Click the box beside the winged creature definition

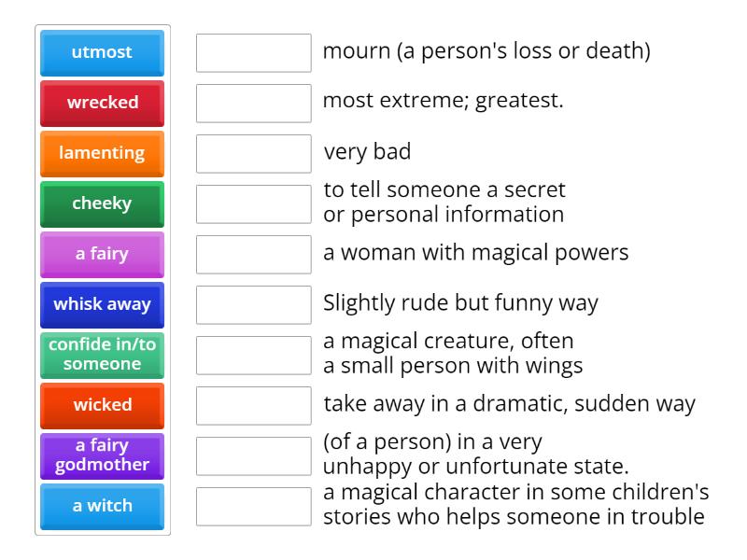click(253, 355)
